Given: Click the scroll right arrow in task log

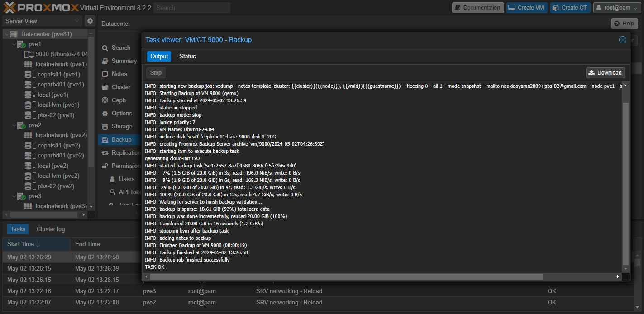Looking at the screenshot, I should point(619,276).
